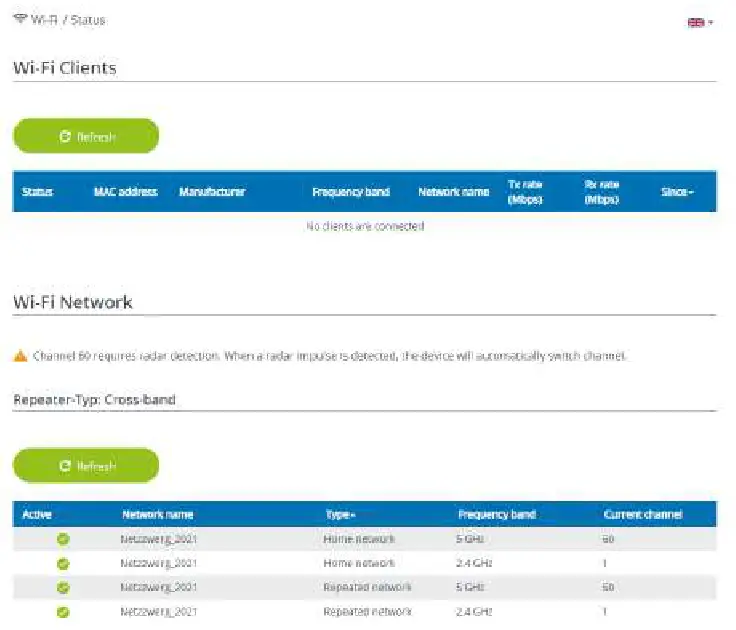Click channel value of 5 GHz Home network
Viewport: 736px width, 630px height.
[x=608, y=539]
